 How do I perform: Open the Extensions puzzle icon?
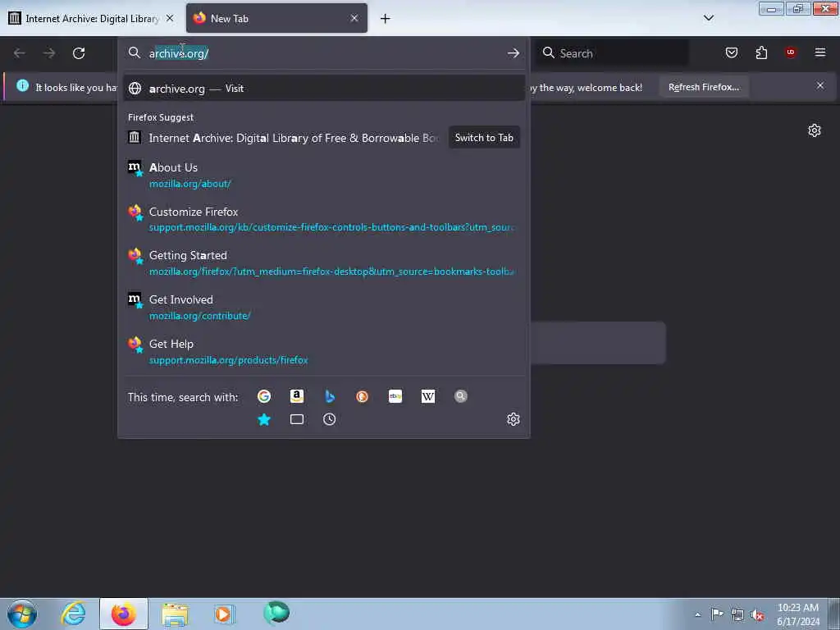pyautogui.click(x=761, y=52)
